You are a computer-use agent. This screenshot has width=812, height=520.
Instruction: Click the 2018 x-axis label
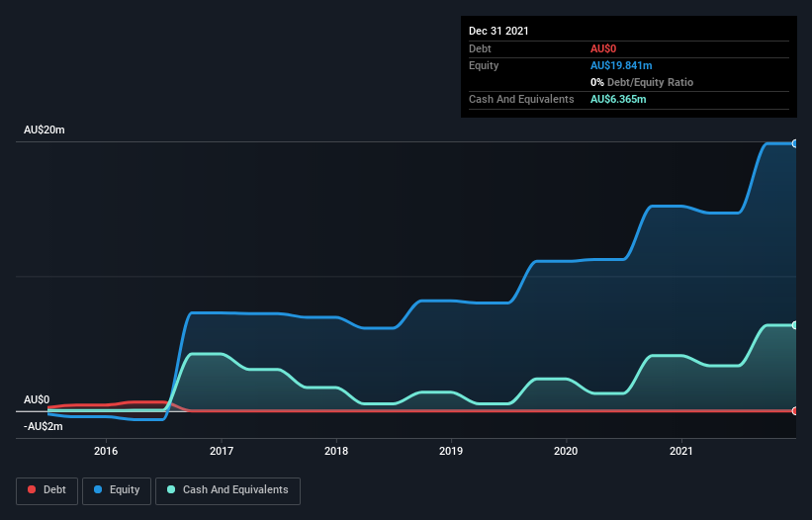[x=336, y=451]
